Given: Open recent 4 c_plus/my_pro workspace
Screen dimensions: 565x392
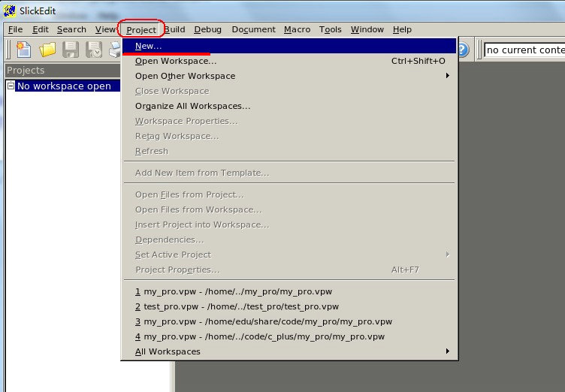Looking at the screenshot, I should 290,336.
